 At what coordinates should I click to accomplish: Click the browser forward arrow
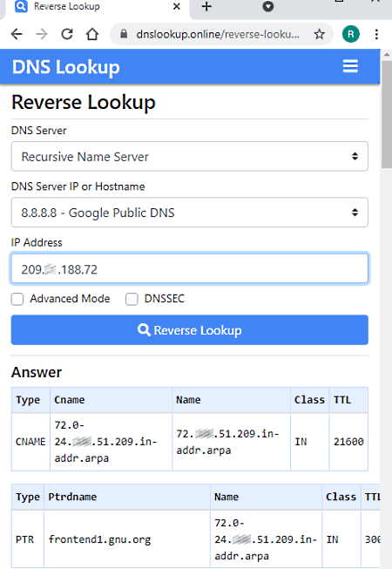click(x=42, y=34)
